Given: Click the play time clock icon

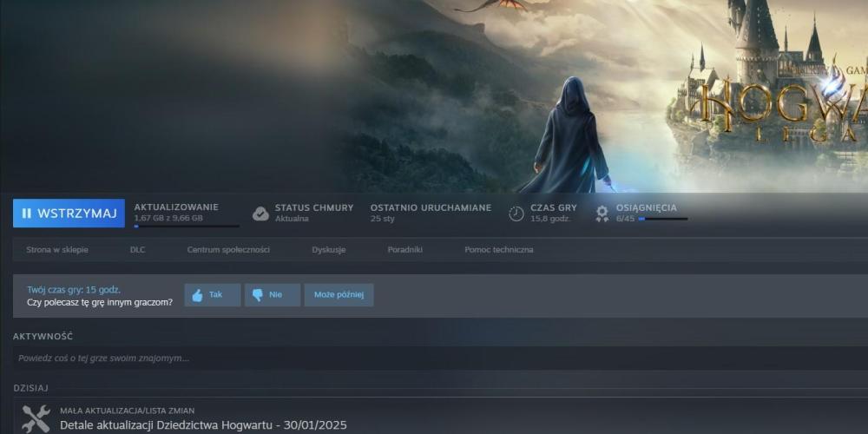Looking at the screenshot, I should pyautogui.click(x=516, y=214).
